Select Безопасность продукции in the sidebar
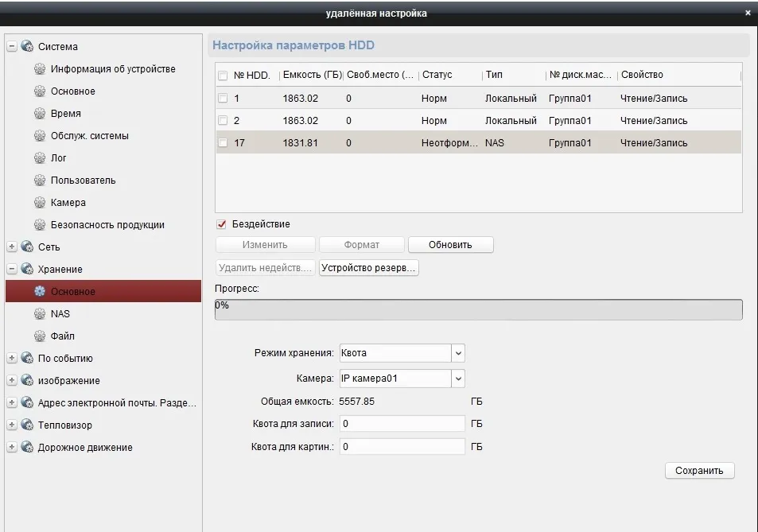This screenshot has width=758, height=532. [x=107, y=225]
